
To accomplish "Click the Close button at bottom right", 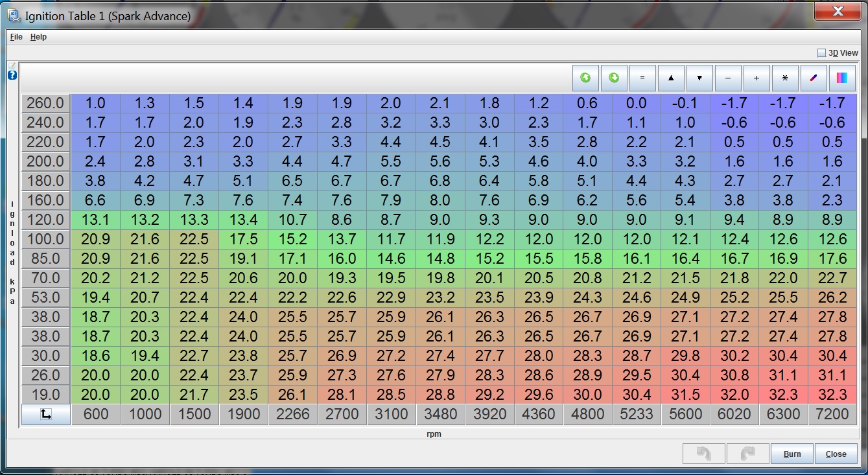I will 836,454.
